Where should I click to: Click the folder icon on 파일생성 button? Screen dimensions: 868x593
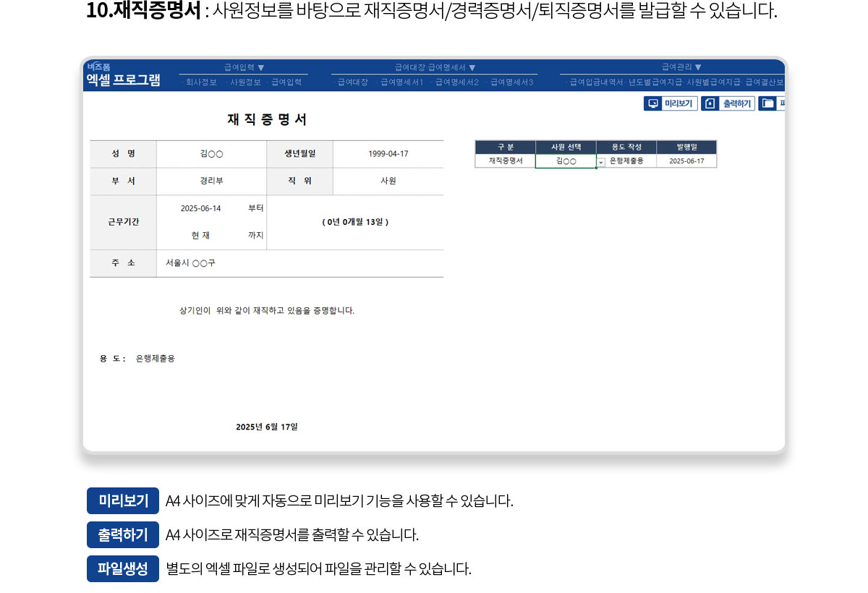(x=767, y=103)
